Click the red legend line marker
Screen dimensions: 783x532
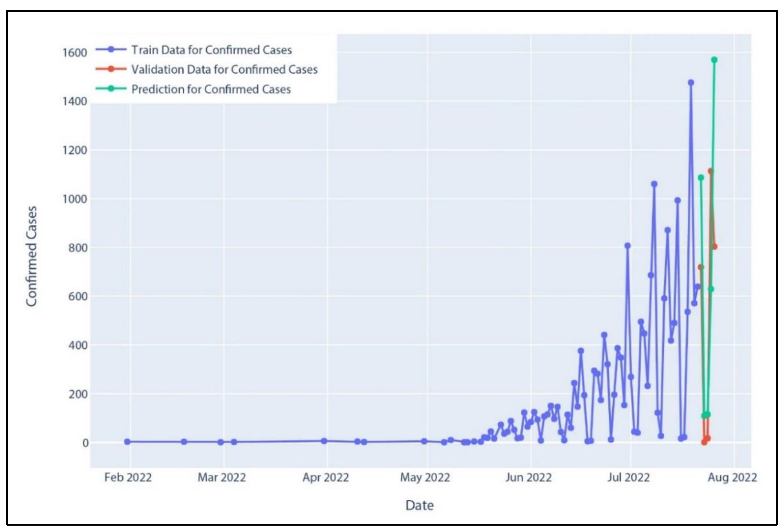[111, 69]
